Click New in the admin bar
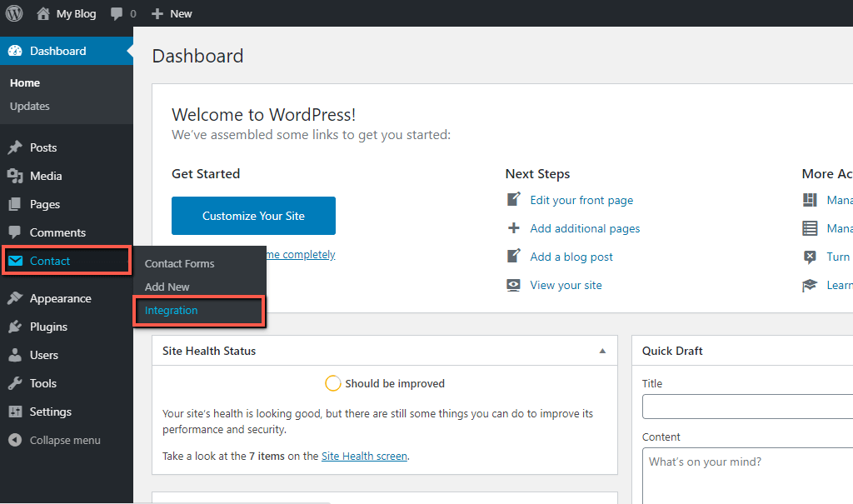853x504 pixels. tap(181, 13)
